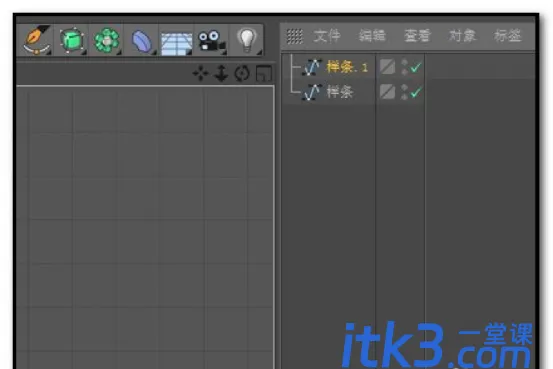The width and height of the screenshot is (553, 369).
Task: Toggle the green checkmark for 样条
Action: (x=417, y=92)
